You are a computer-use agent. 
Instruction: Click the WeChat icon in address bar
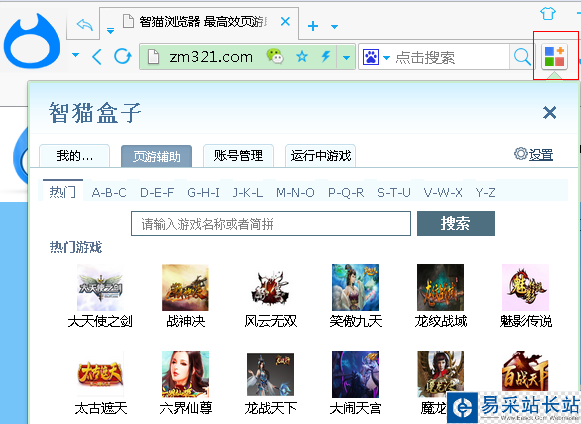coord(275,56)
